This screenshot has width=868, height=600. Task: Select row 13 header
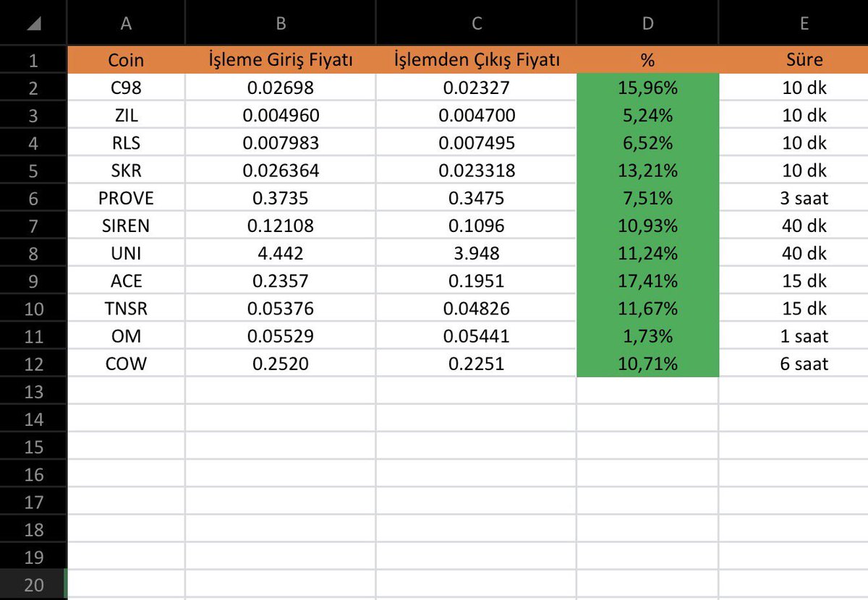click(33, 391)
